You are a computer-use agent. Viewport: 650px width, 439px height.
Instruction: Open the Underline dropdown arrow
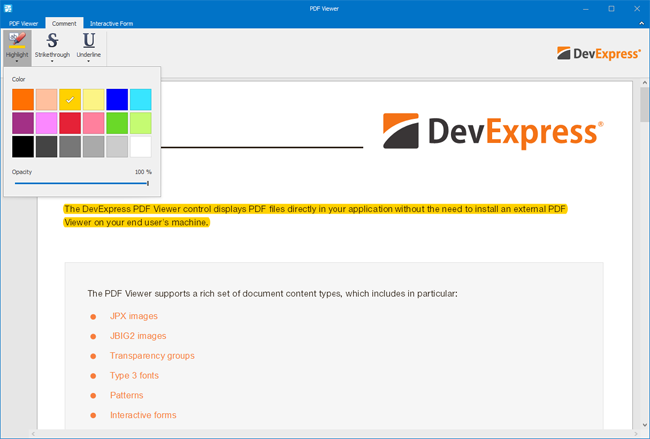click(89, 61)
